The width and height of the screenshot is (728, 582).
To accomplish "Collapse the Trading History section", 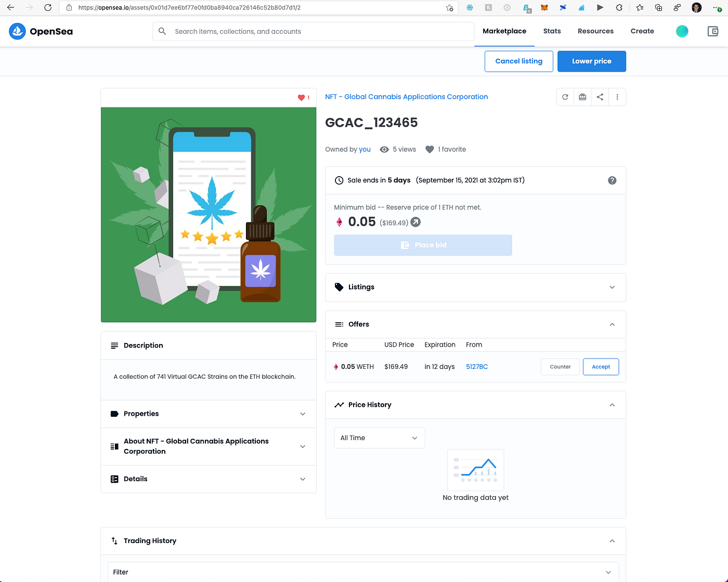I will tap(363, 541).
